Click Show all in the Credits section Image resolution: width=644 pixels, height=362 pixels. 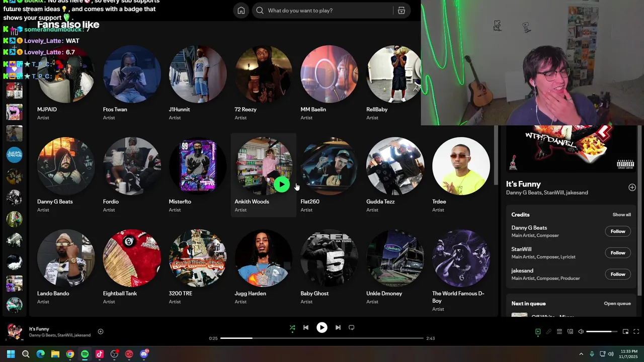(x=621, y=215)
